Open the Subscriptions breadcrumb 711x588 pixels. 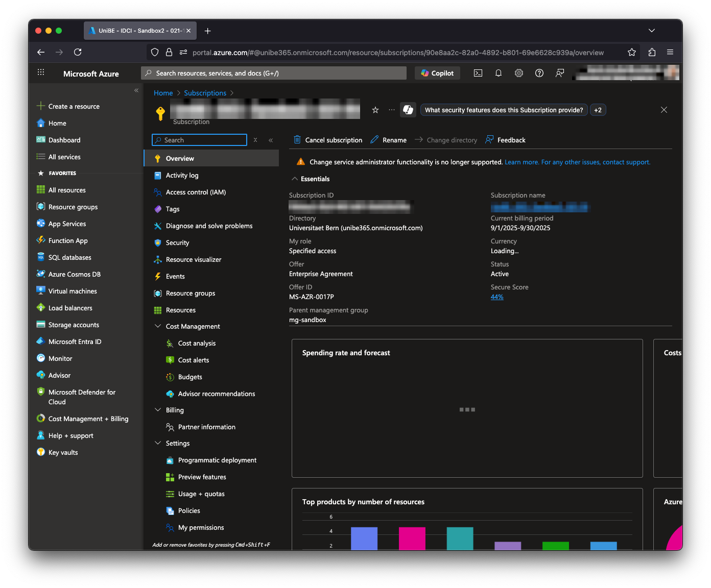point(205,92)
